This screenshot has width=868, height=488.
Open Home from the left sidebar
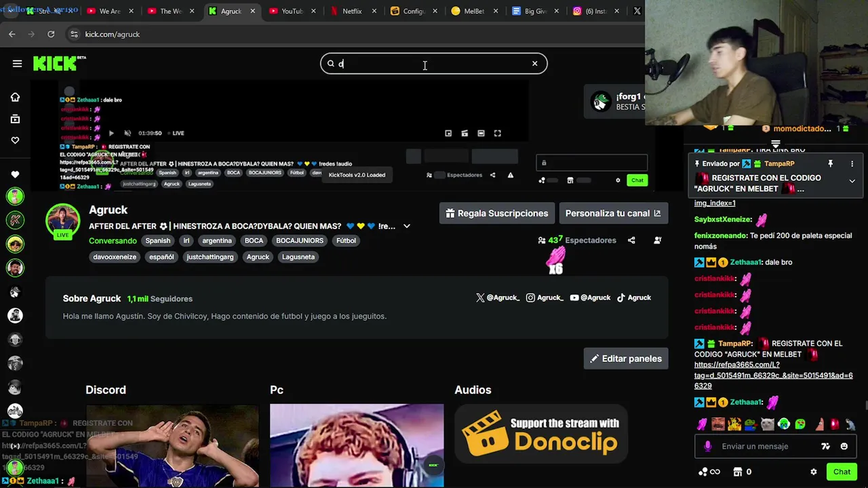pos(15,97)
